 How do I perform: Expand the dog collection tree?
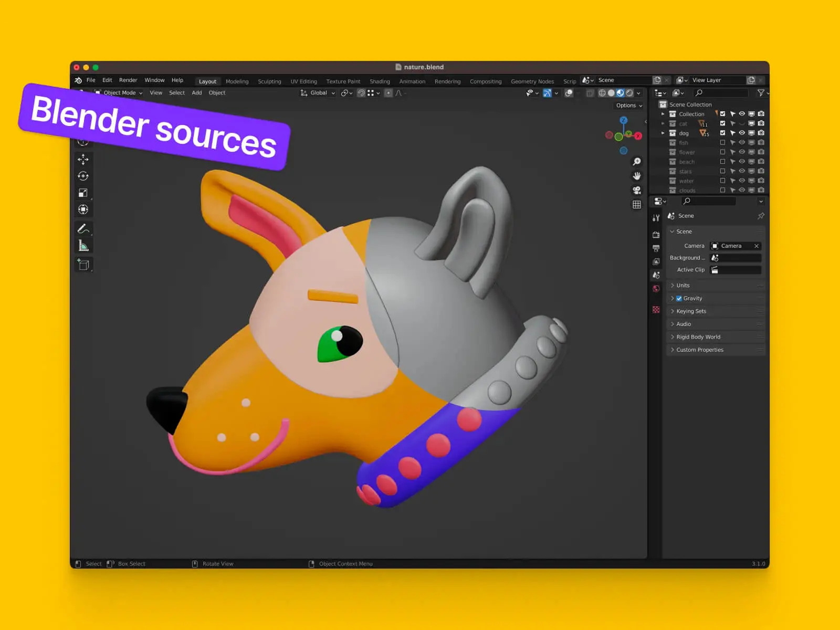pyautogui.click(x=663, y=133)
